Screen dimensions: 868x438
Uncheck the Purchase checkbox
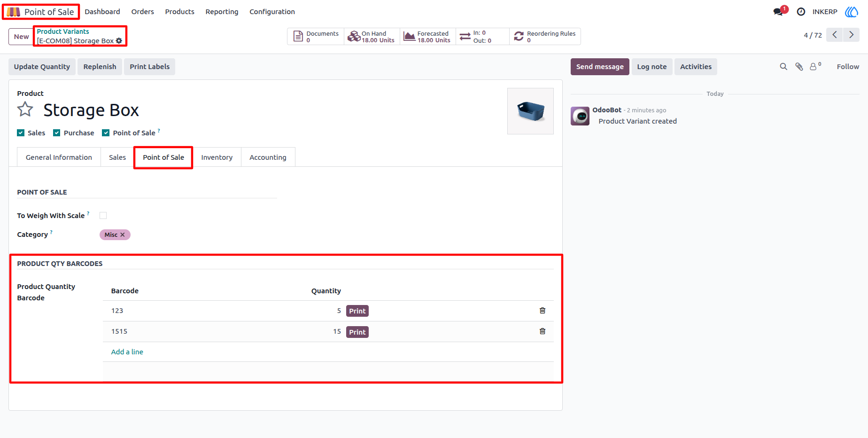click(57, 133)
